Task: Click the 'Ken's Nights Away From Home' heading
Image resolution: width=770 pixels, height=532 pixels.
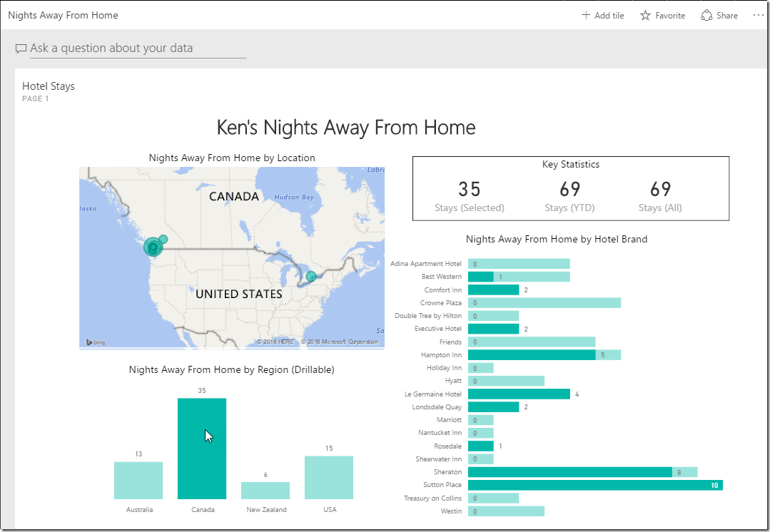Action: (x=346, y=128)
